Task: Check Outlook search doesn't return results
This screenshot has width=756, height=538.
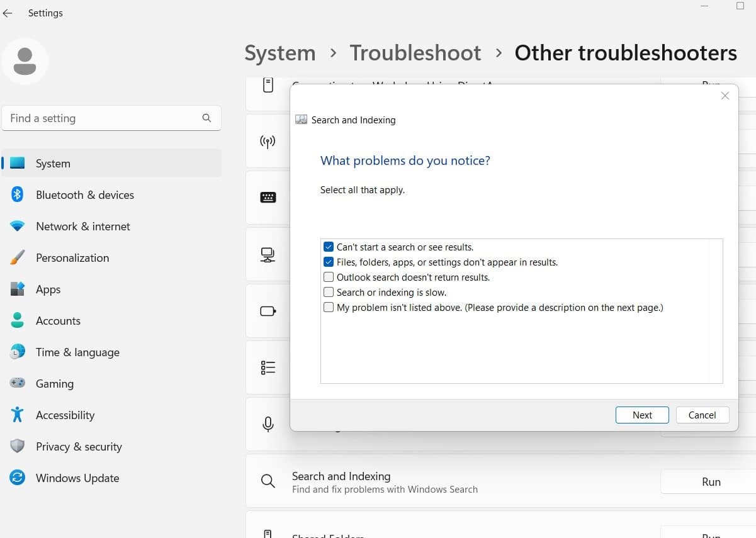Action: (x=329, y=277)
